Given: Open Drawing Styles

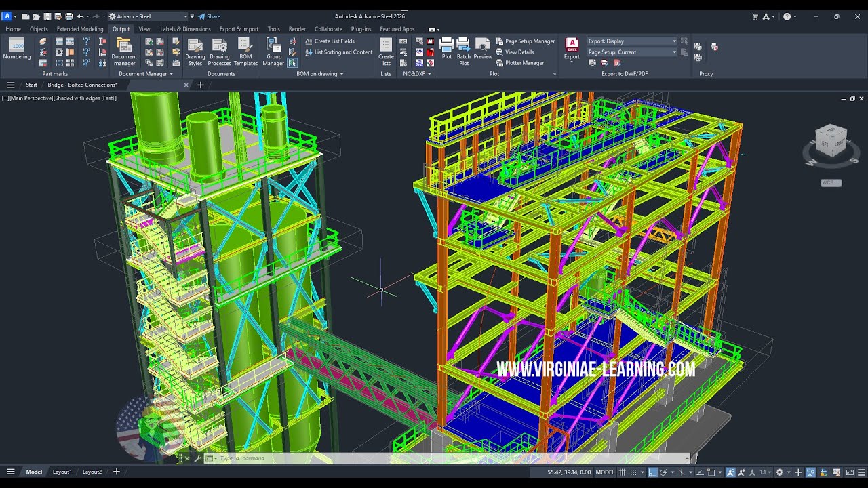Looking at the screenshot, I should [195, 52].
